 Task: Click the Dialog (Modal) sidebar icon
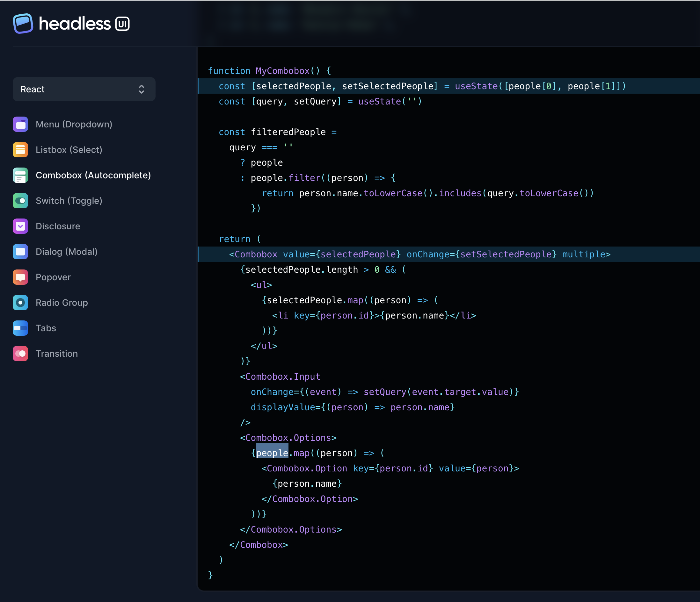pyautogui.click(x=20, y=252)
